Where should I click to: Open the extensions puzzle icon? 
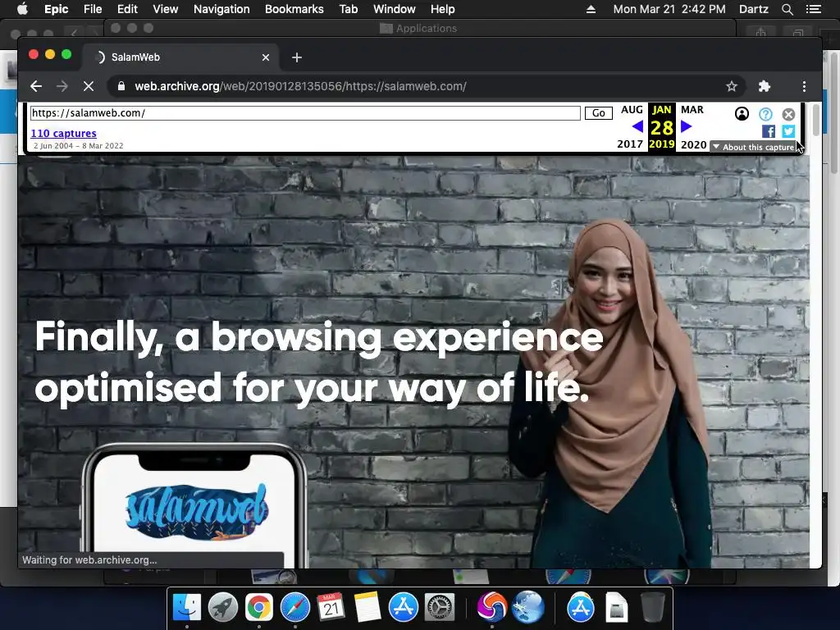pos(765,86)
